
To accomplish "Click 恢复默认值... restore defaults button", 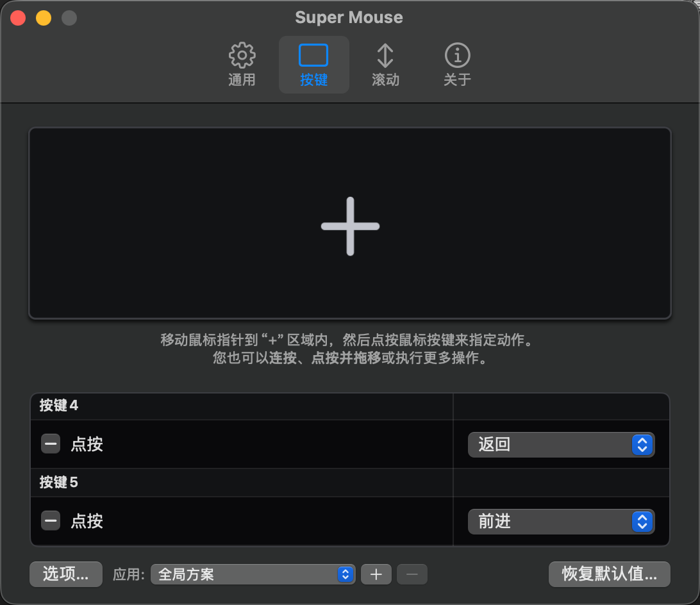I will 610,574.
